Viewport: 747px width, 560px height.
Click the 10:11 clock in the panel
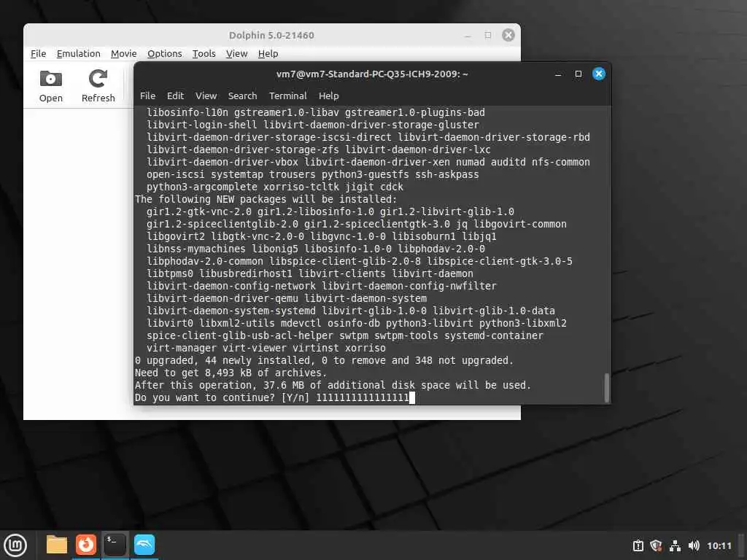coord(719,545)
